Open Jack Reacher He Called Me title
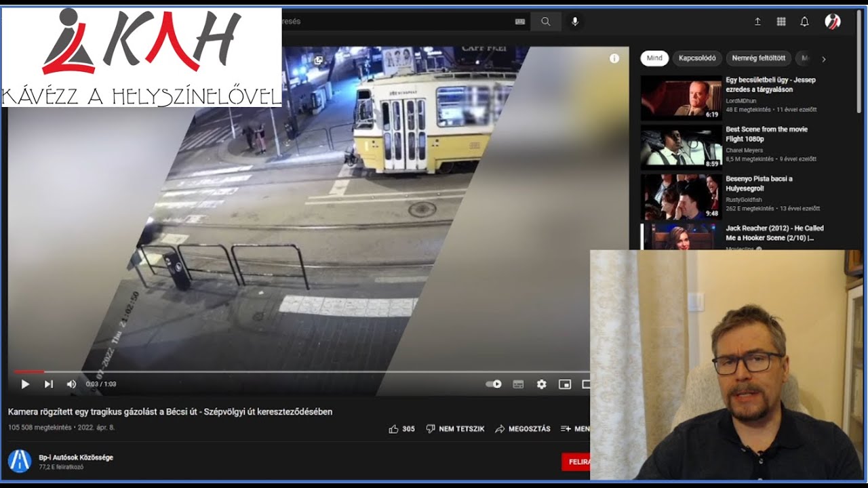 pos(775,233)
